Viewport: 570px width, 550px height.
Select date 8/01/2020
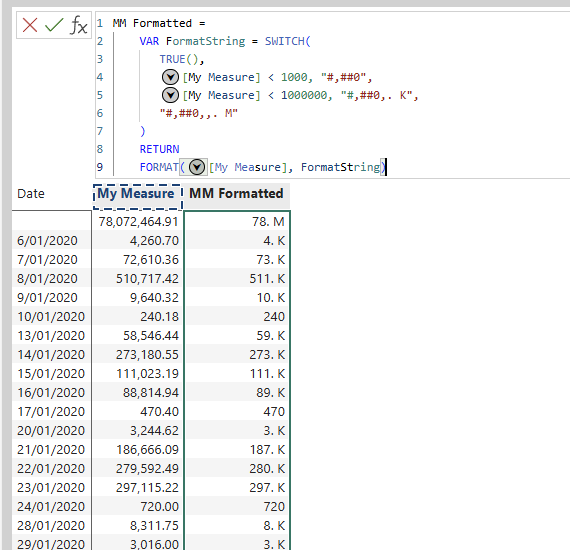coord(47,278)
